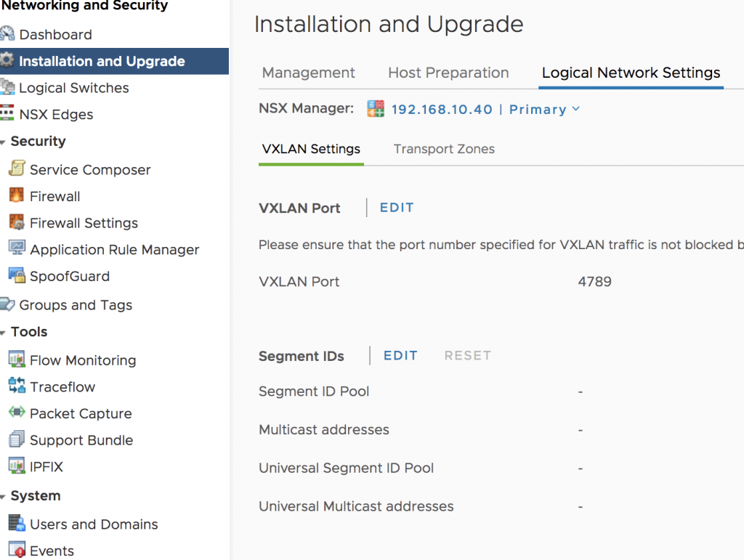Select the Logical Network Settings tab

point(631,73)
